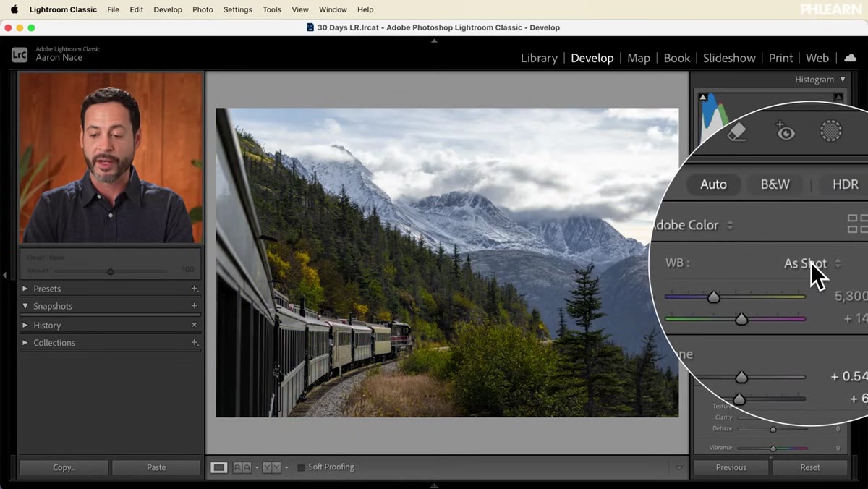The width and height of the screenshot is (868, 489).
Task: Click the Reset button
Action: click(810, 467)
